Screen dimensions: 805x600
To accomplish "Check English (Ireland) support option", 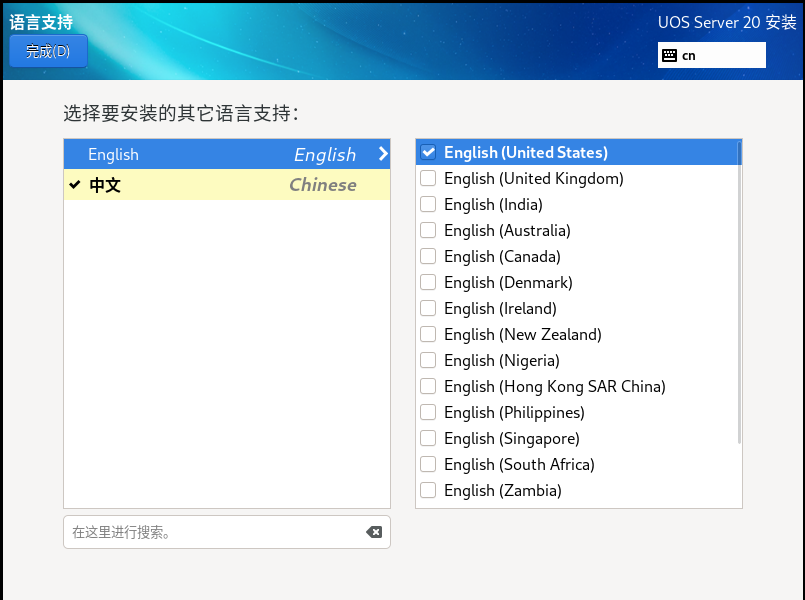I will (428, 308).
